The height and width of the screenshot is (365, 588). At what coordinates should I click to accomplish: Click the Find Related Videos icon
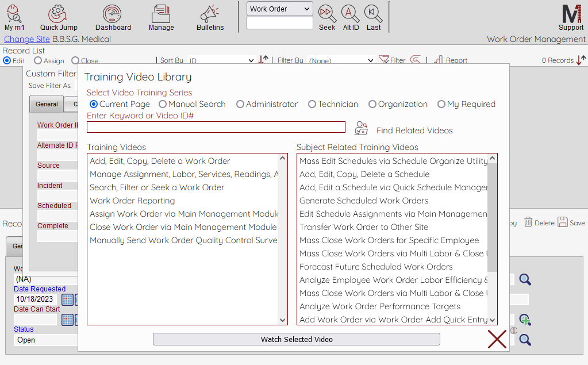[x=361, y=128]
